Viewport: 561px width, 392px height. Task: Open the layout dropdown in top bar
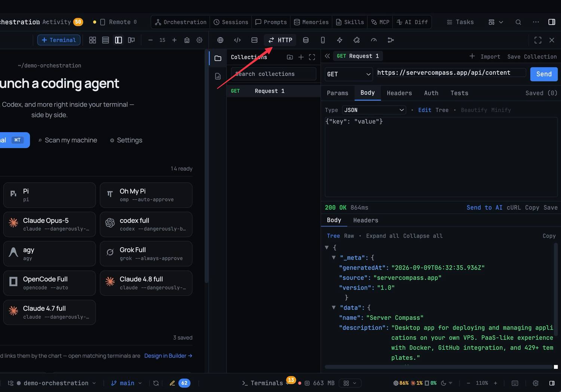pos(496,22)
